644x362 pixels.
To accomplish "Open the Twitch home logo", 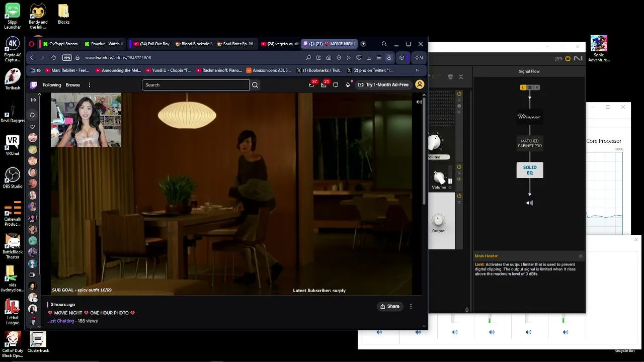I will tap(34, 85).
